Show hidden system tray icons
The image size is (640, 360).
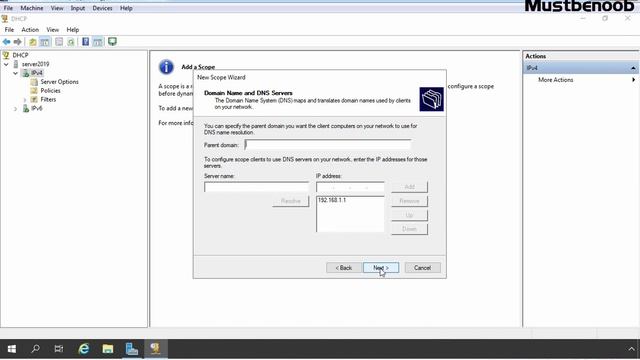point(631,349)
